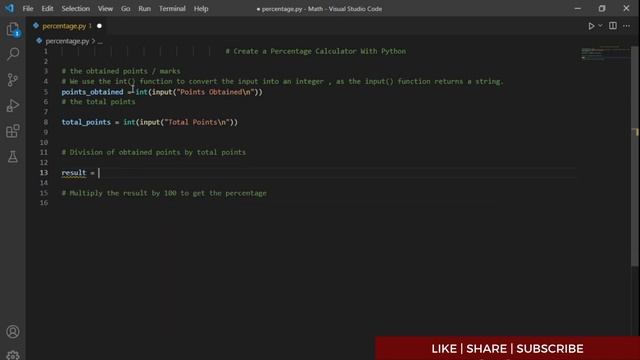Open the More Actions ellipsis menu
640x360 pixels.
click(x=627, y=26)
